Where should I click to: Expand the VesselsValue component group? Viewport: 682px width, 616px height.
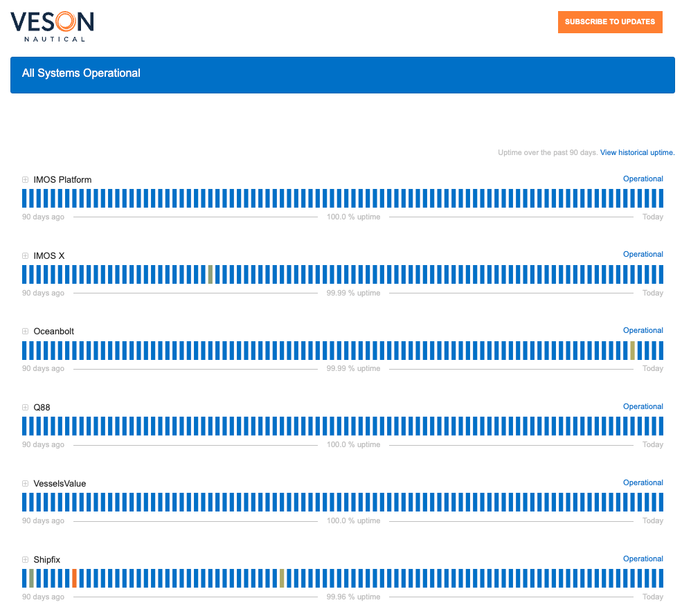tap(26, 484)
